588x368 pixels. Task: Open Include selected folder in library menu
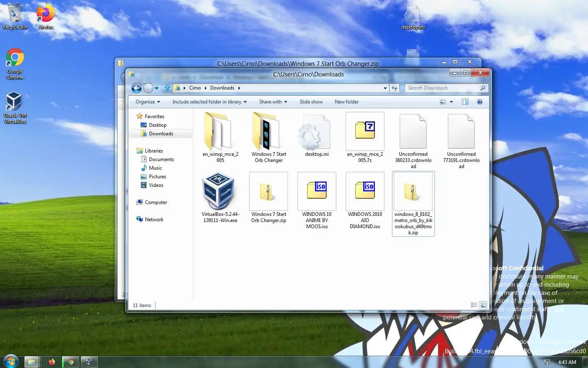(x=209, y=102)
